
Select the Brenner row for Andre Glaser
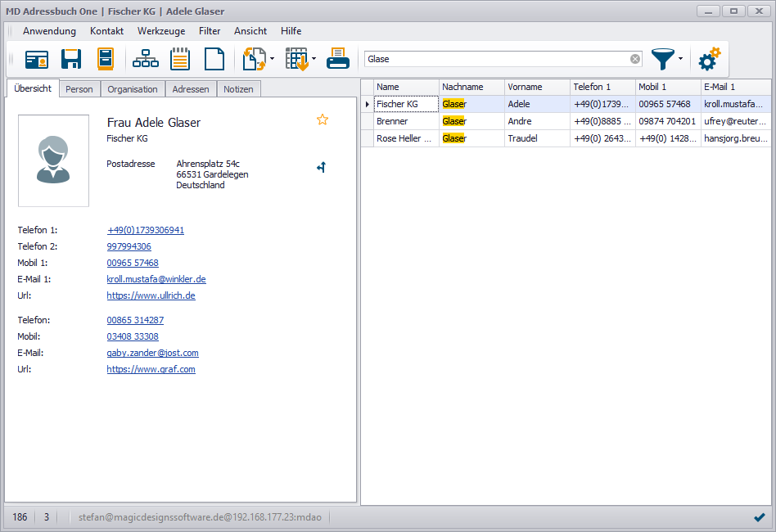pyautogui.click(x=407, y=121)
